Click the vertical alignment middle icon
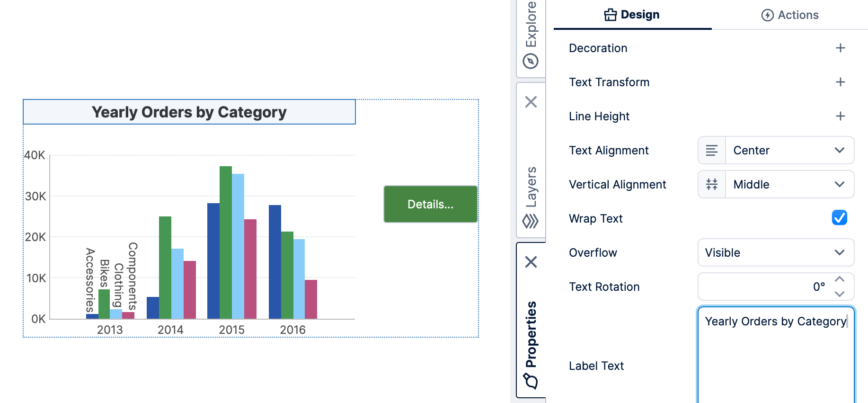 click(711, 185)
